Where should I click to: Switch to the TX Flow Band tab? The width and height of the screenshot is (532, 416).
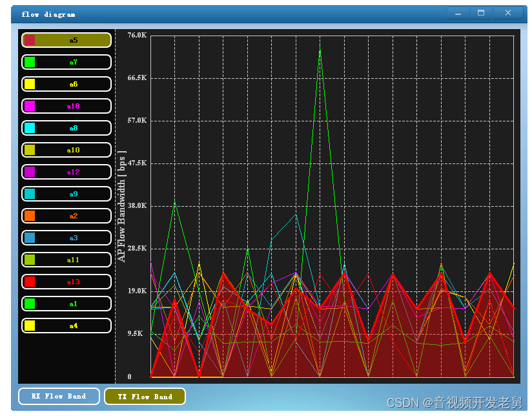[145, 396]
